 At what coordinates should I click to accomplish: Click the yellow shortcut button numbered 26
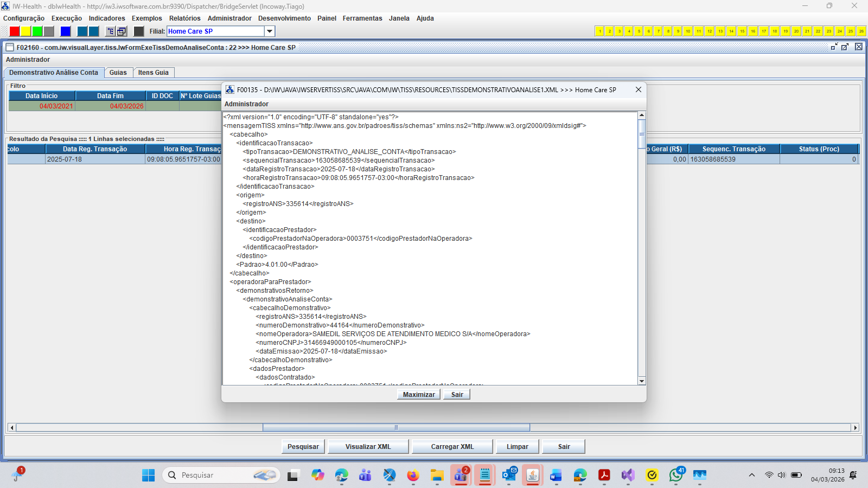pos(861,31)
